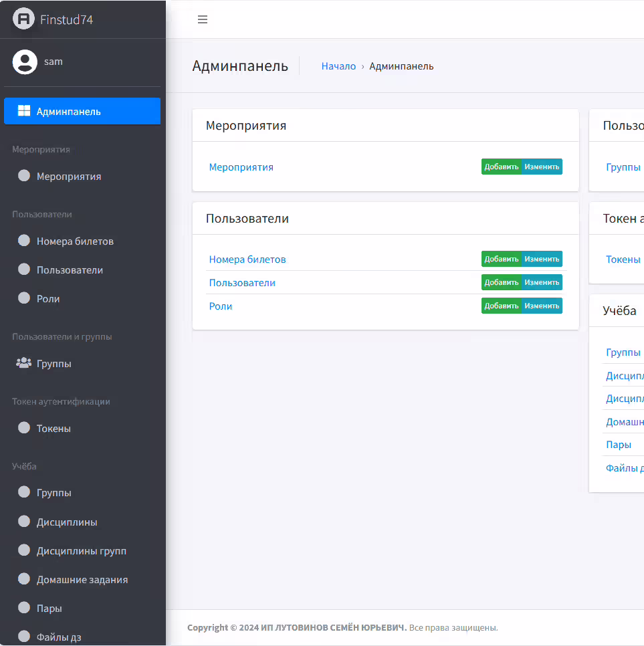
Task: Click circle icon beside Домашние задания
Action: pyautogui.click(x=24, y=579)
